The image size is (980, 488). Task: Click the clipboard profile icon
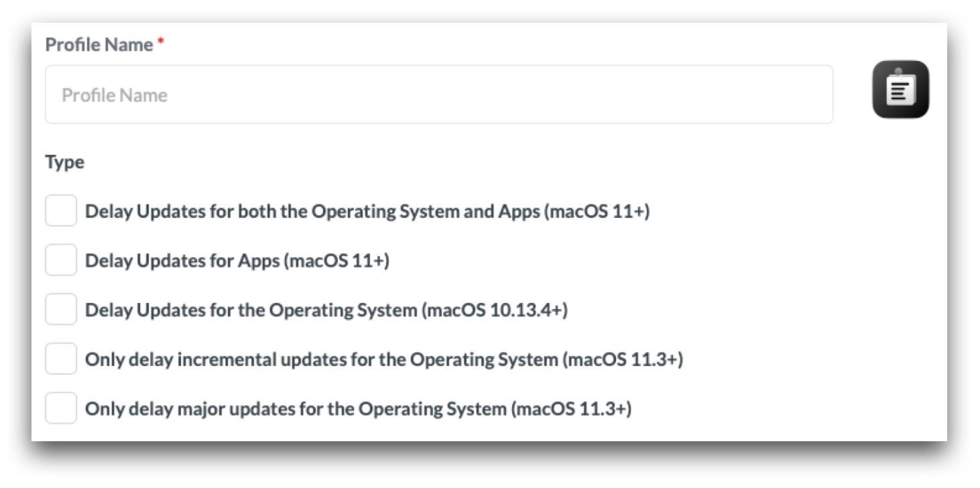click(x=900, y=90)
